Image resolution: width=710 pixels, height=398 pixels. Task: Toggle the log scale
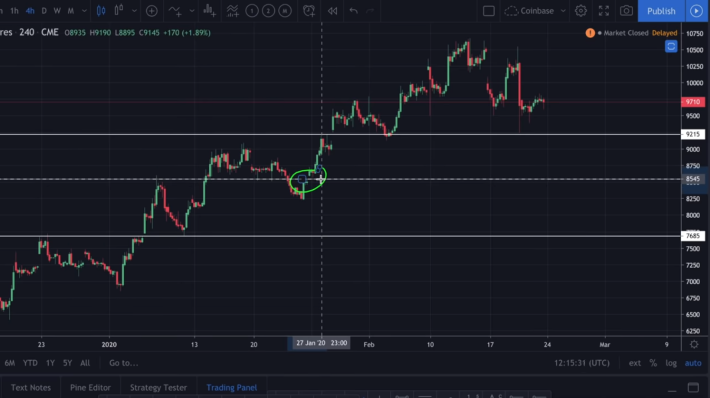671,363
